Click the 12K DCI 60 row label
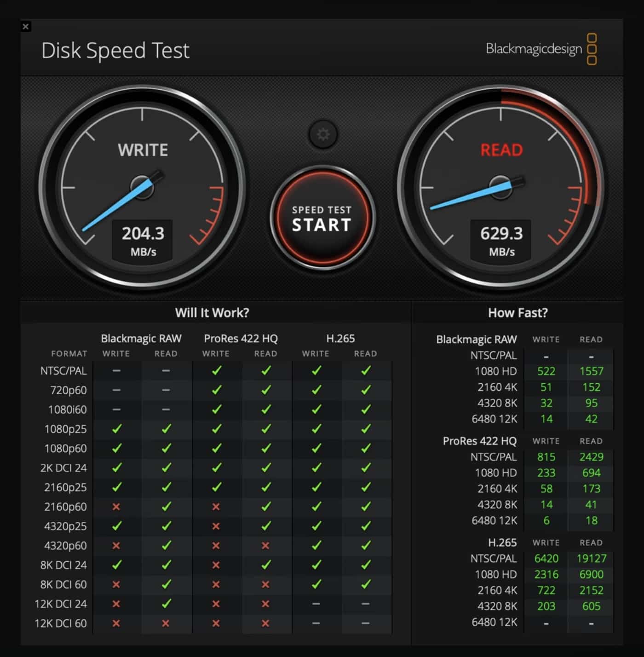The width and height of the screenshot is (644, 657). click(61, 623)
